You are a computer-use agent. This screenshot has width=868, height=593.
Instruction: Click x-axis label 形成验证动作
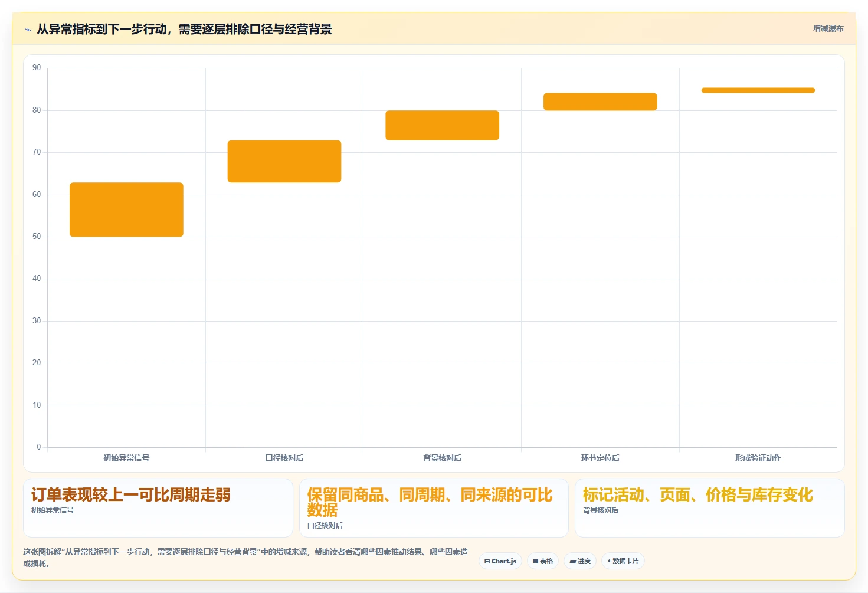coord(758,458)
